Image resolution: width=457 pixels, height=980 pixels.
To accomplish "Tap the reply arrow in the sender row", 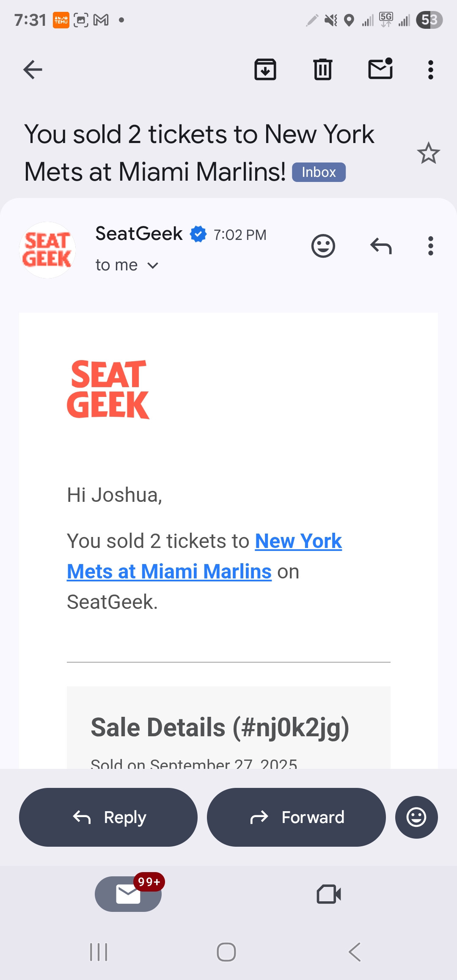I will [381, 246].
